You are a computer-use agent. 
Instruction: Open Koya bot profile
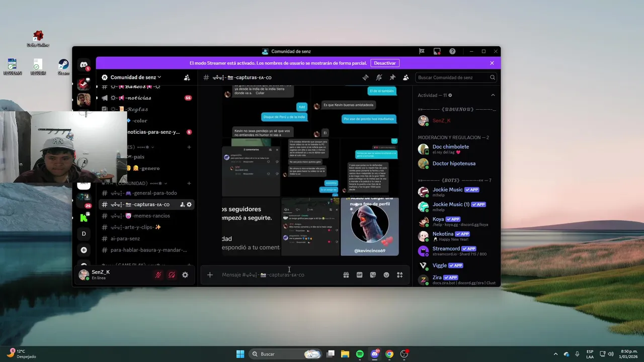tap(456, 221)
